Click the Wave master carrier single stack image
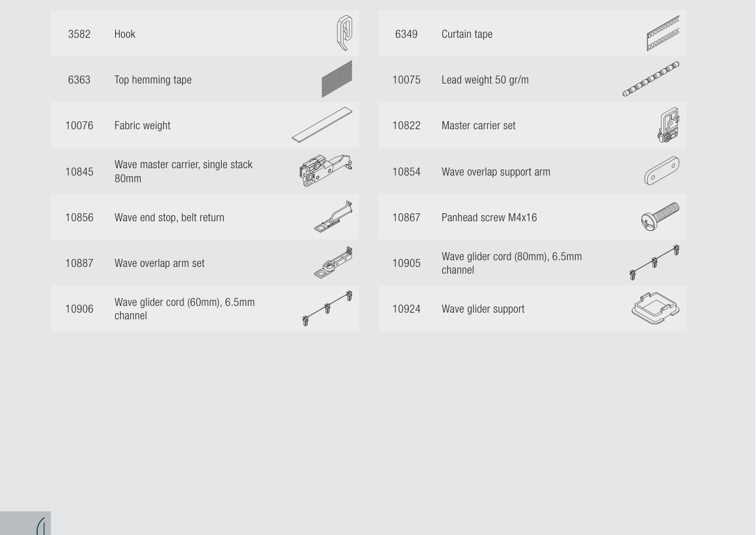The image size is (756, 535). (x=326, y=171)
